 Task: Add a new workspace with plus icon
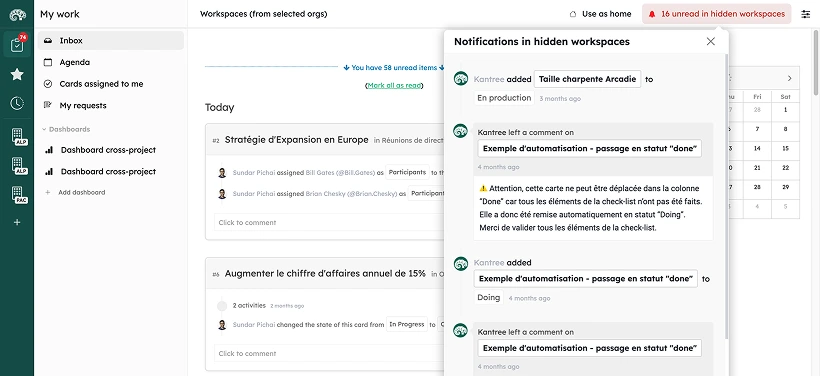(x=17, y=222)
